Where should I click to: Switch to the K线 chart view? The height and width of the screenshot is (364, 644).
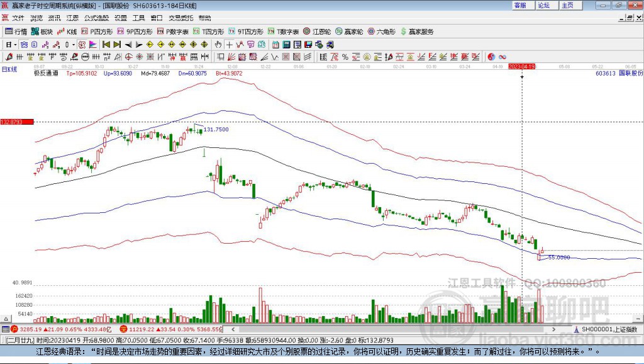coord(67,31)
